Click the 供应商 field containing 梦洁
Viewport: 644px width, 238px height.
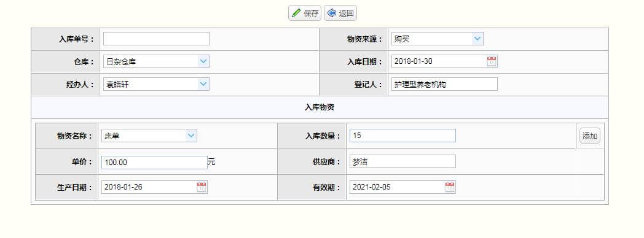[x=402, y=161]
